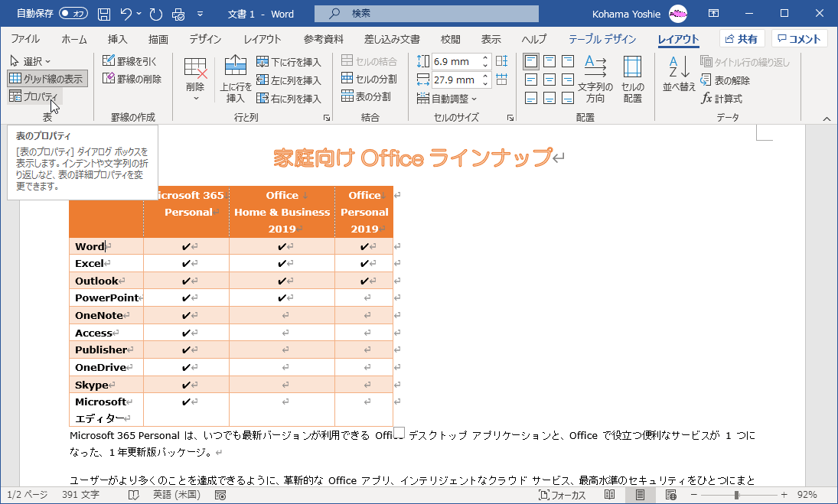Click 下に行を挿入 insert below
838x504 pixels.
(289, 63)
